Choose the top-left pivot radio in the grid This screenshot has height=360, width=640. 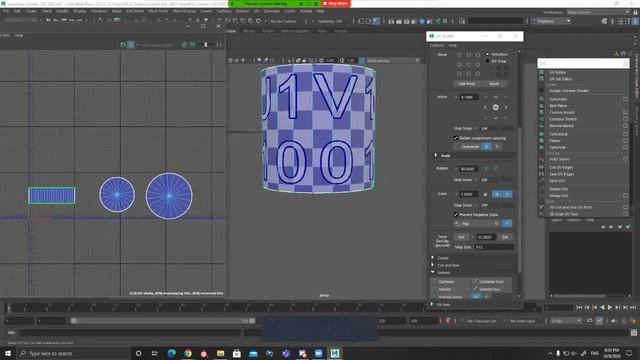point(459,54)
